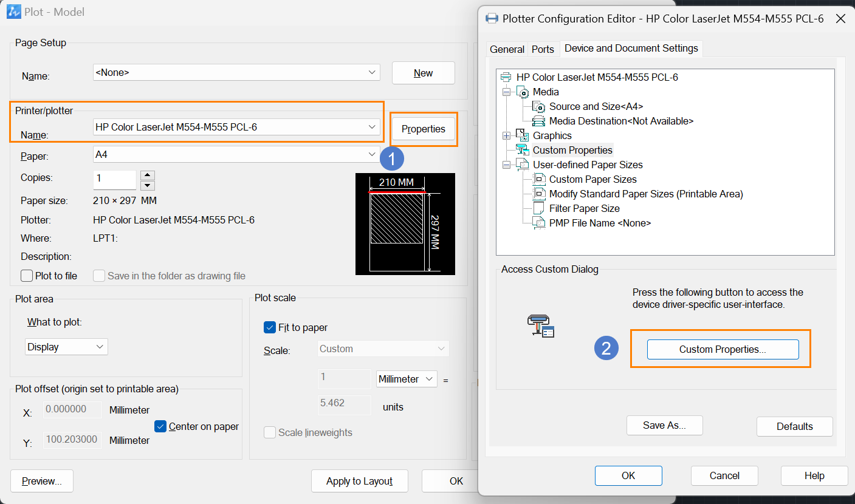Viewport: 855px width, 504px height.
Task: Decrease copies with the down arrow
Action: [148, 186]
